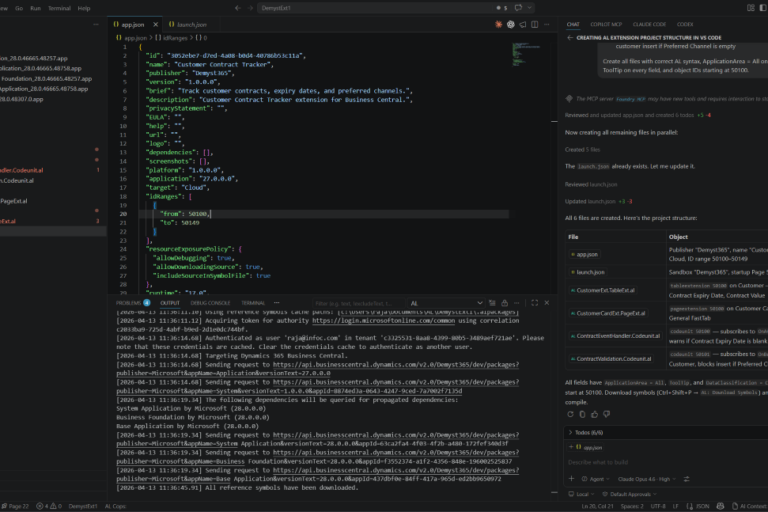Click LF end-of-line in status bar
768x512 pixels.
[x=675, y=506]
